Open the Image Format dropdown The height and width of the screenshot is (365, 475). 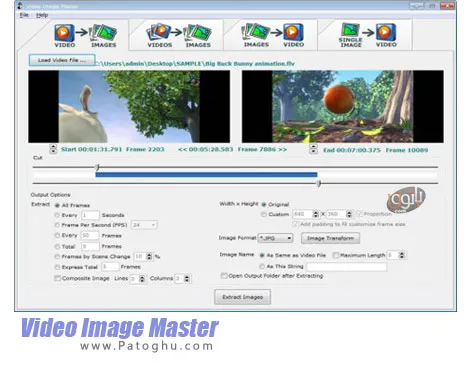pyautogui.click(x=275, y=238)
